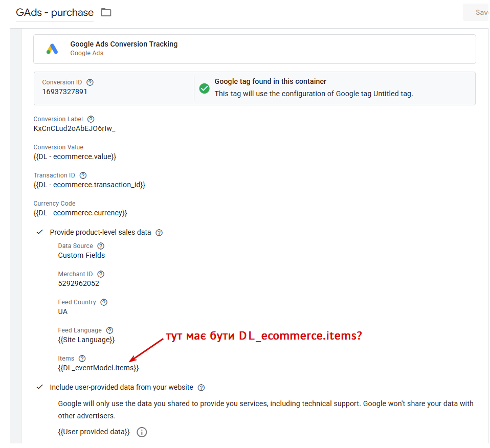Click Merchant ID value 5292962052
490x448 pixels.
[x=79, y=284]
